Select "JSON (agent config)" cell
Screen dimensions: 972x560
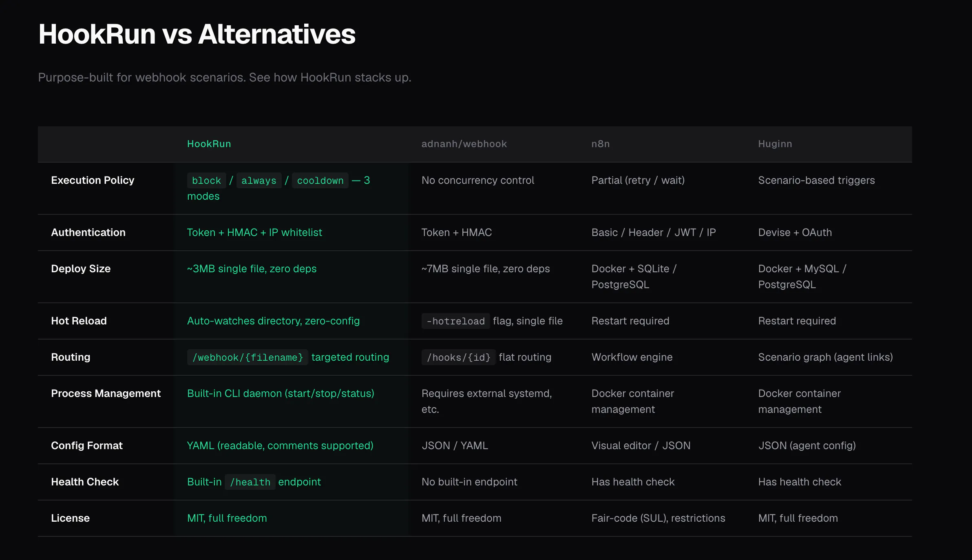point(807,445)
